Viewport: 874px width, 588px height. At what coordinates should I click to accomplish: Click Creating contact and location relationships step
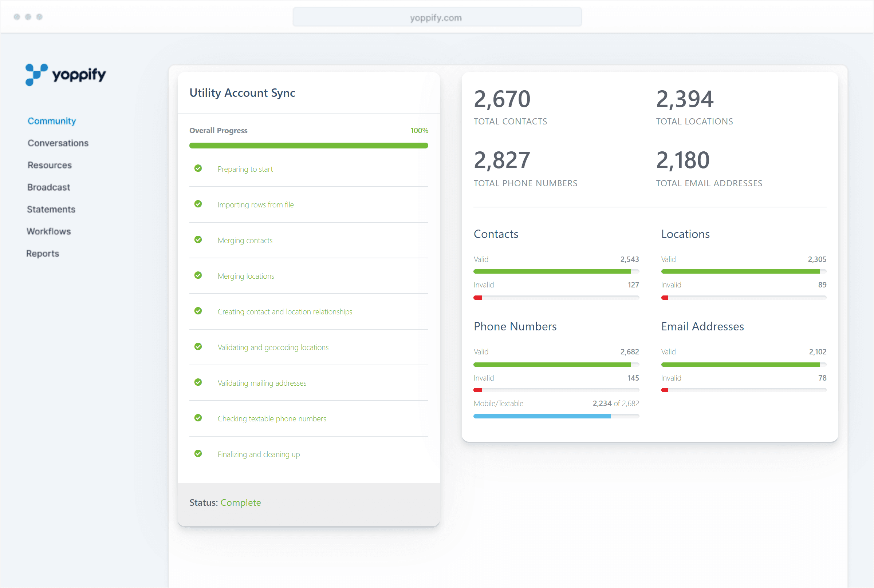285,311
